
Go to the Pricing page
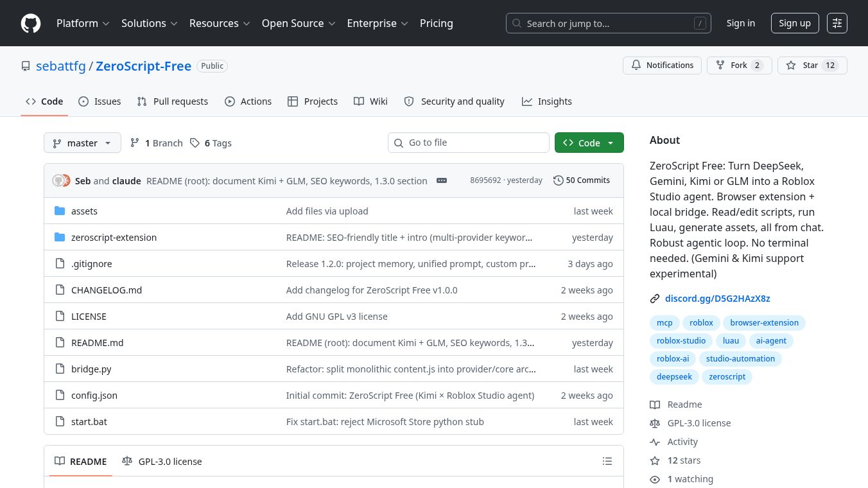point(437,23)
